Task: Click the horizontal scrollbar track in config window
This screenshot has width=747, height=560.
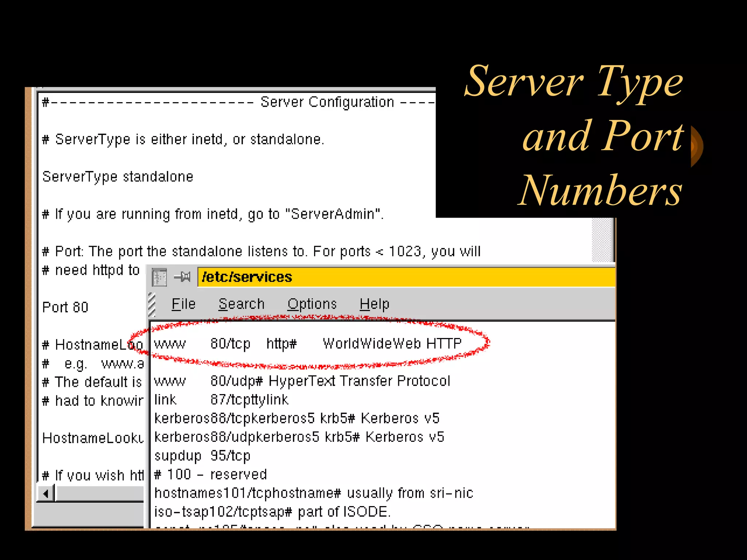Action: (100, 494)
